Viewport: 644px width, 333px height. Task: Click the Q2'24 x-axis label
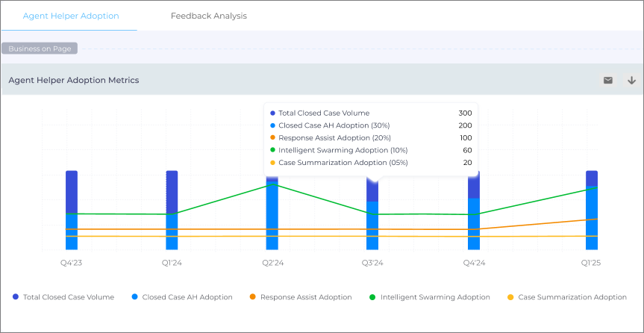[x=272, y=263]
